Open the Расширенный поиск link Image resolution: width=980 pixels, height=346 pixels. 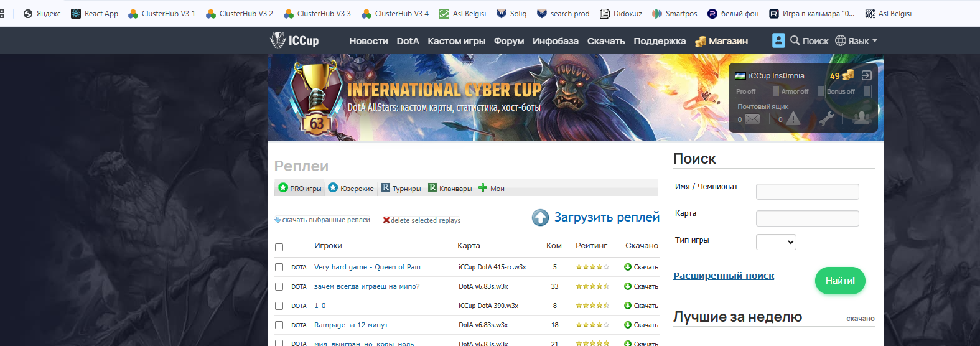click(x=724, y=276)
